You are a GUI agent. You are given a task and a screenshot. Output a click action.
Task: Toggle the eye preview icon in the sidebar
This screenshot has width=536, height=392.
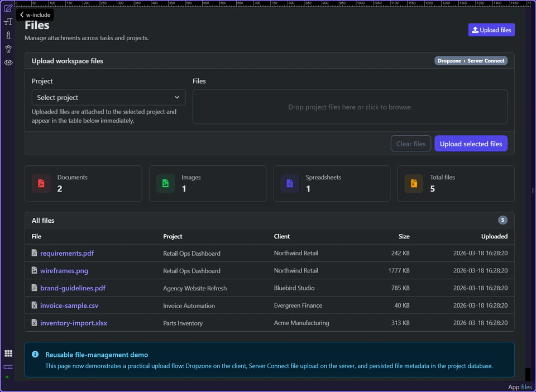pyautogui.click(x=8, y=62)
